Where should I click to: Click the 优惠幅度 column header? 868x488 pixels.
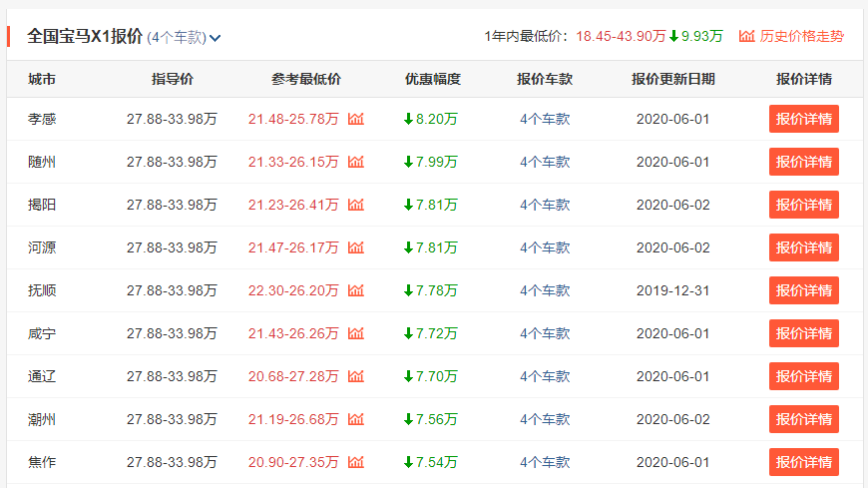[x=433, y=79]
